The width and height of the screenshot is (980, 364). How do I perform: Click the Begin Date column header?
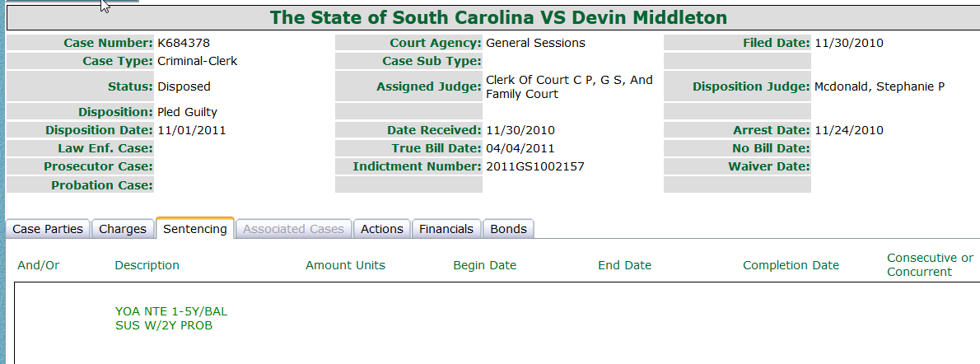(x=484, y=265)
